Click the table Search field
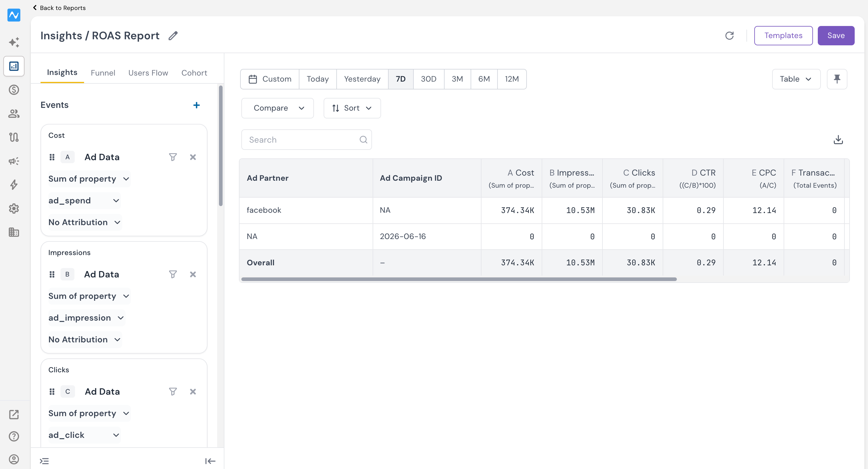Screen dimensions: 868x469 [x=307, y=140]
